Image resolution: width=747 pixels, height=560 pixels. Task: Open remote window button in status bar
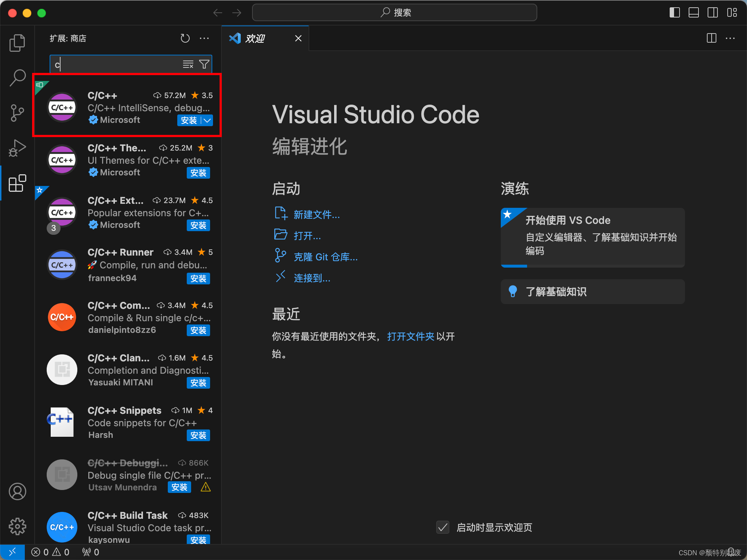(x=12, y=552)
